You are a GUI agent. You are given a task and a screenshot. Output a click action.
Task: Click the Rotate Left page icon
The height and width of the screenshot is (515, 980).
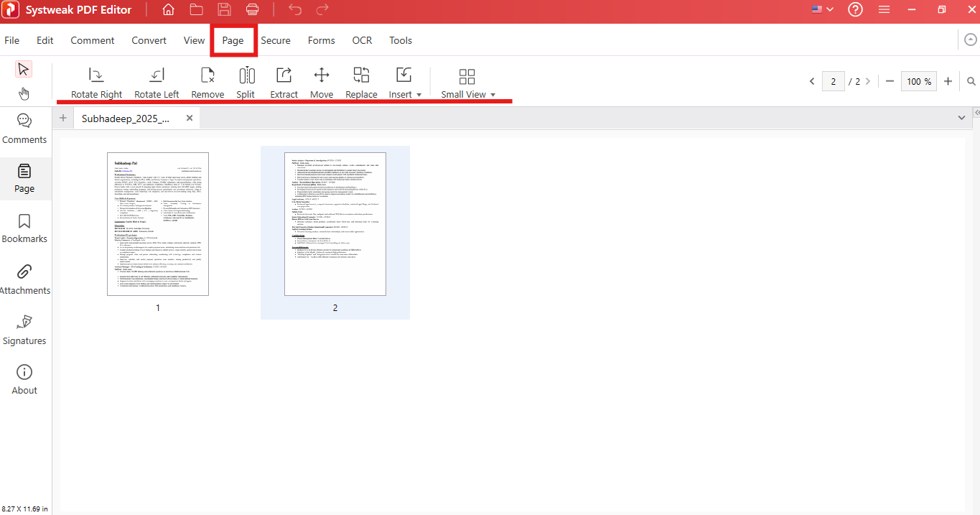[157, 75]
